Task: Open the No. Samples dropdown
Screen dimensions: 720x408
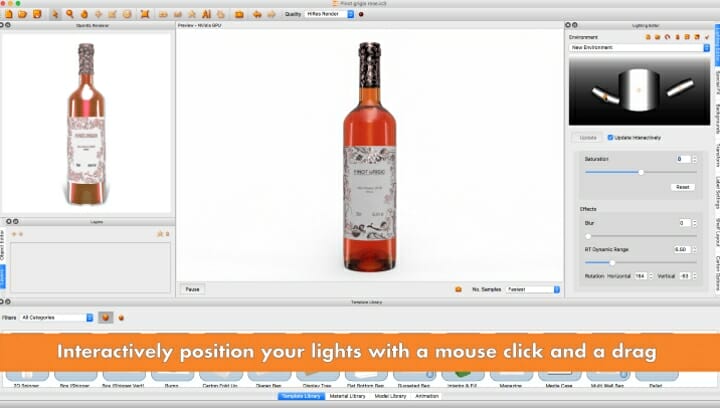Action: tap(533, 289)
